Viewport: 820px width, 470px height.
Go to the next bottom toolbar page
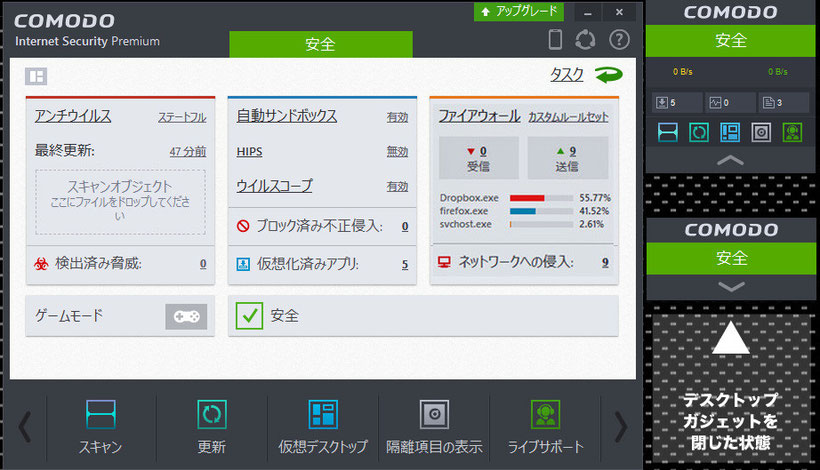(x=621, y=427)
